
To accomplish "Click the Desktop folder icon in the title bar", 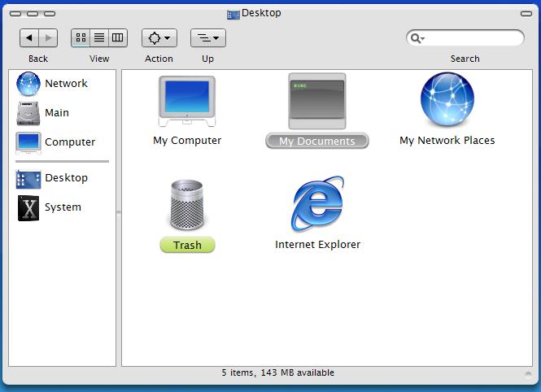I will (233, 15).
